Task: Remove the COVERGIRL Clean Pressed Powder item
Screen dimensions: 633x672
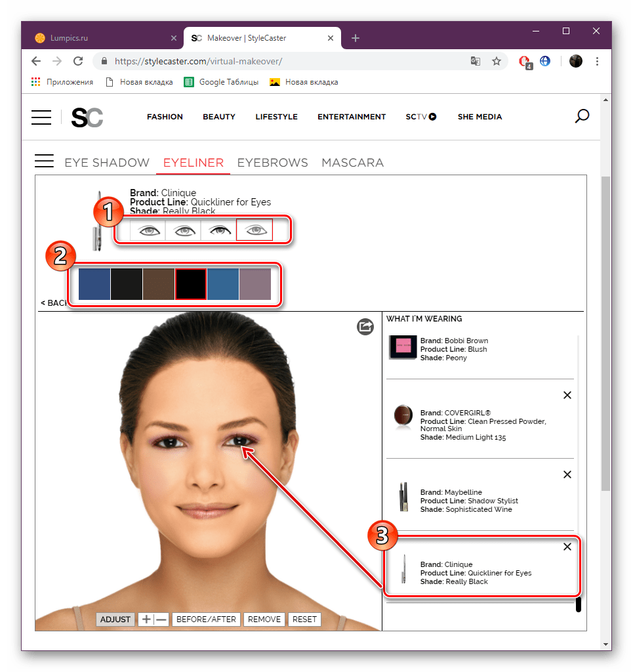Action: pos(567,395)
